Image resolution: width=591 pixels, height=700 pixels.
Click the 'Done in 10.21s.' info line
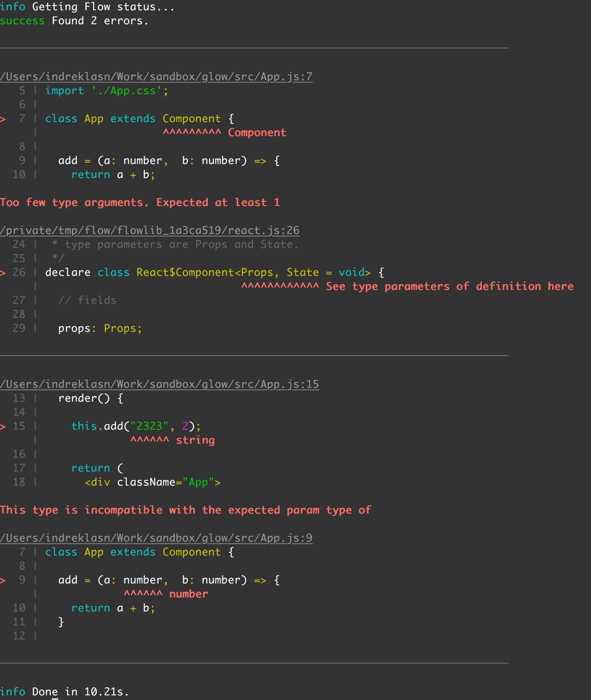(x=64, y=692)
